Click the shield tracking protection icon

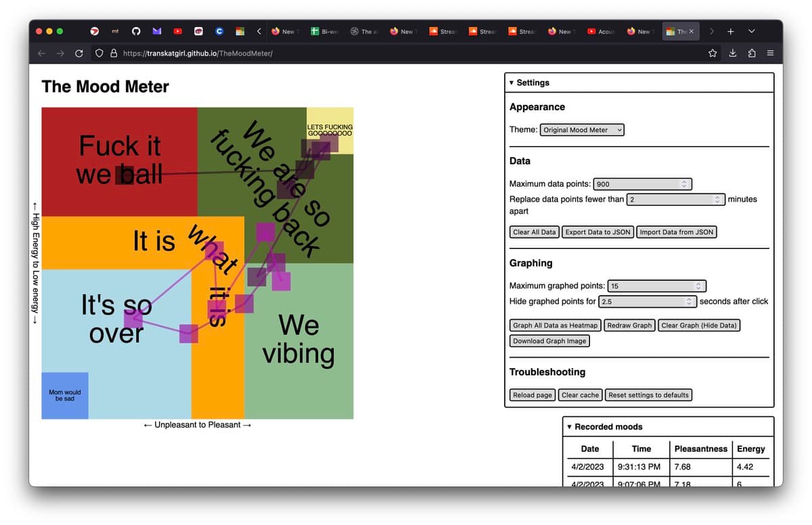click(99, 53)
